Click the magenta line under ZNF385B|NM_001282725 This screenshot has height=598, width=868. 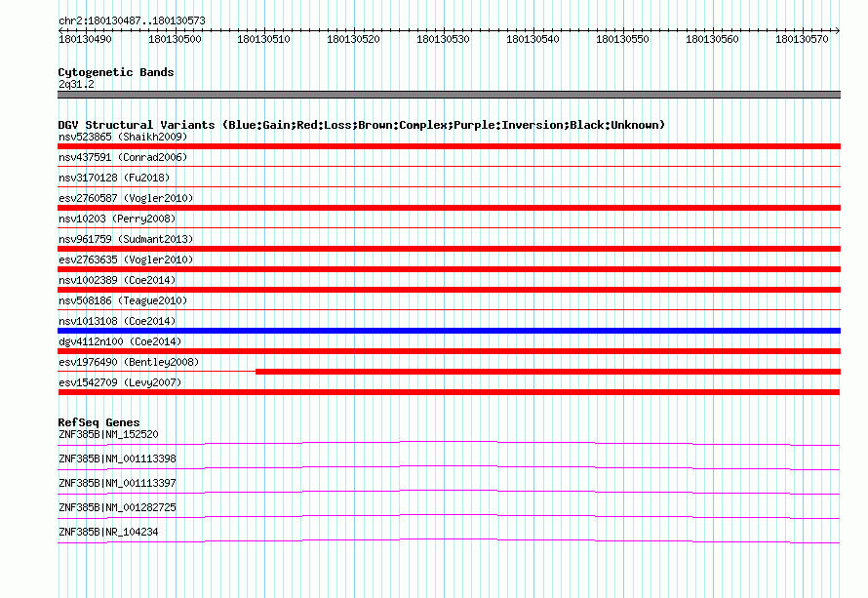point(449,516)
